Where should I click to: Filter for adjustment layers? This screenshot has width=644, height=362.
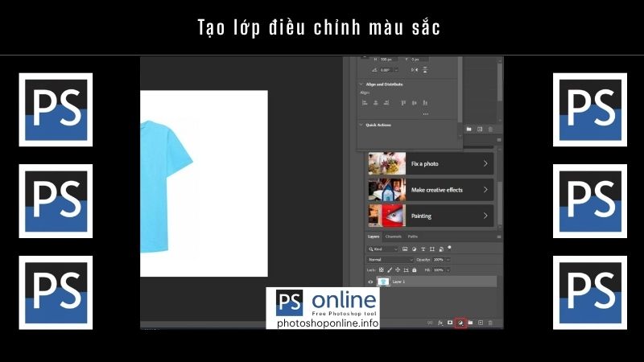(x=414, y=249)
